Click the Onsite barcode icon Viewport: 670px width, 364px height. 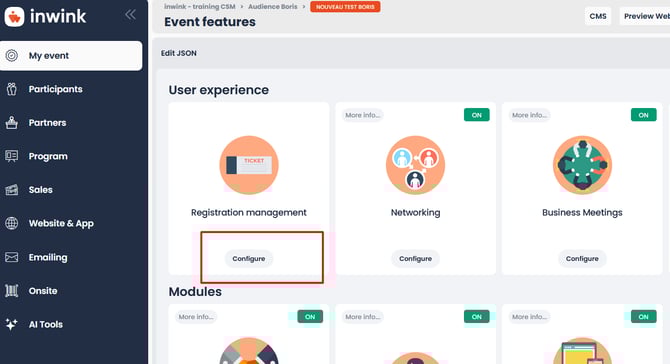point(12,291)
